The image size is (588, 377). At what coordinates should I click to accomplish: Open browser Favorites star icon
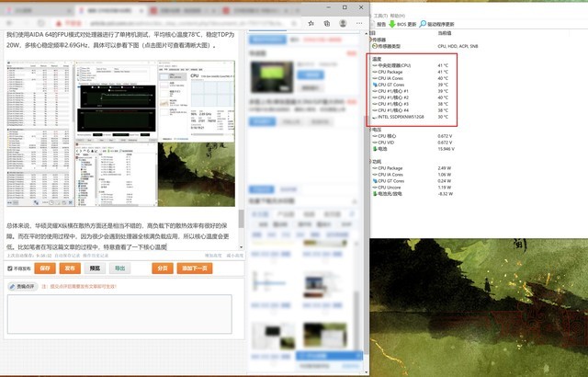click(x=311, y=23)
